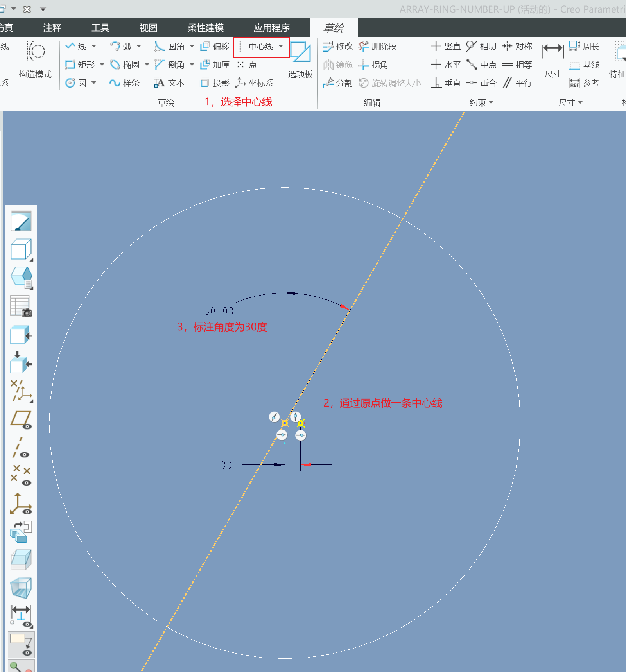
Task: Expand the 倒角 (Chamfer) dropdown arrow
Action: [192, 65]
